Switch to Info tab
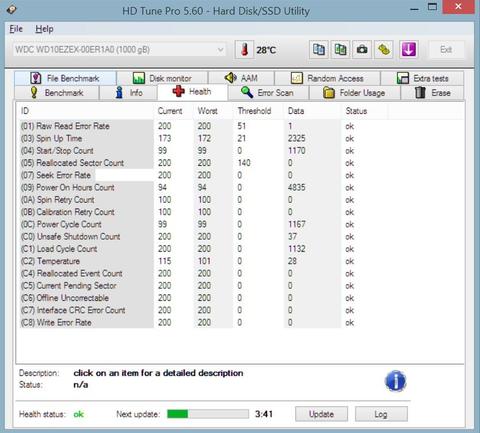This screenshot has height=433, width=480. click(128, 93)
